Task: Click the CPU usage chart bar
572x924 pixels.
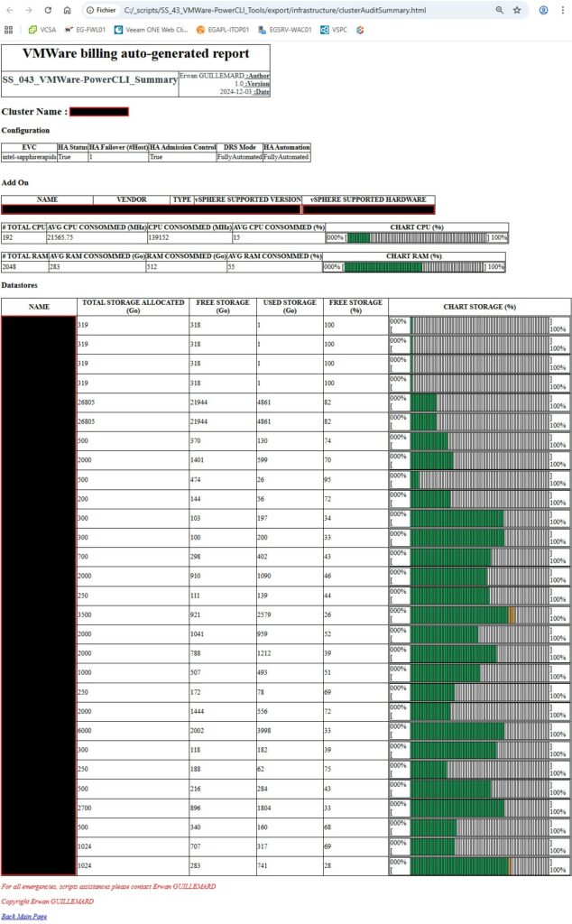Action: [417, 237]
